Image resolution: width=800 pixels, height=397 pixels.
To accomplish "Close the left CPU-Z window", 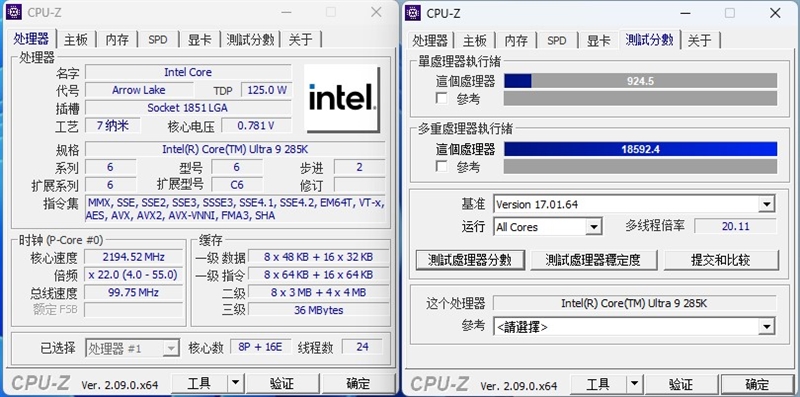I will tap(377, 12).
